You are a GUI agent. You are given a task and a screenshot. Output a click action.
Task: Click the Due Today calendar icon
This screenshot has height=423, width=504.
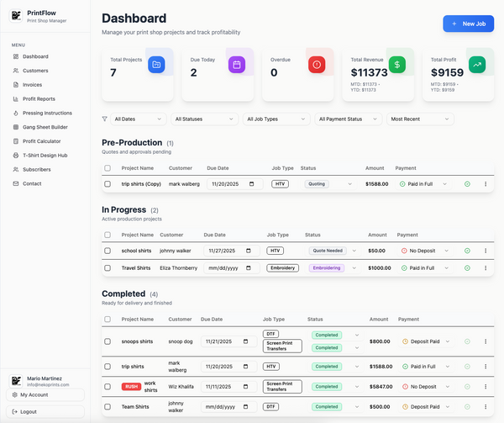[x=236, y=65]
